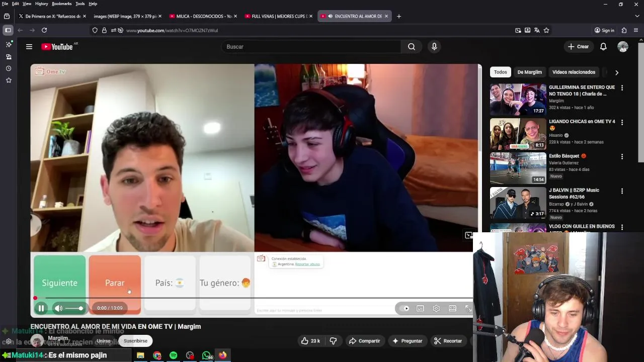Focus the Buscar search field
The height and width of the screenshot is (362, 644).
click(311, 47)
